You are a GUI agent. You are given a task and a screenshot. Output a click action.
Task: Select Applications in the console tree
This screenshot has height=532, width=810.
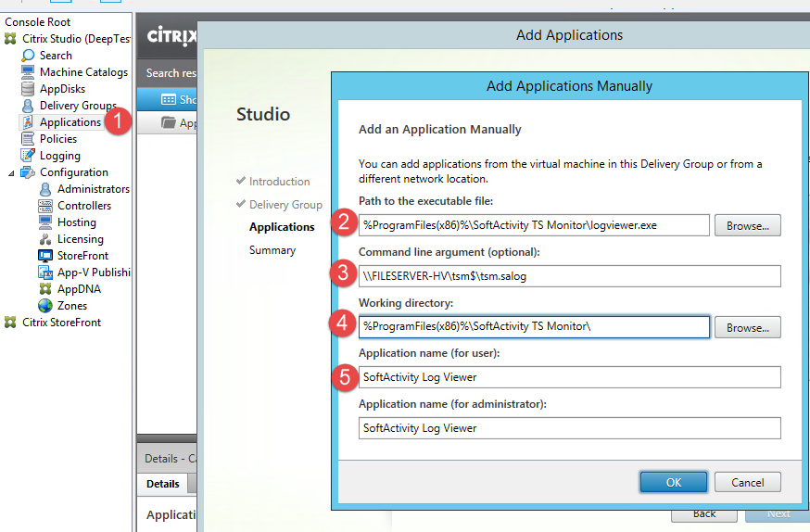pyautogui.click(x=70, y=122)
